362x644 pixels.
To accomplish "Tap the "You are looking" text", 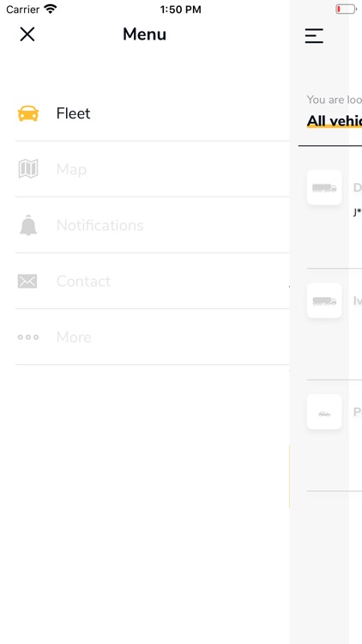I will coord(335,100).
